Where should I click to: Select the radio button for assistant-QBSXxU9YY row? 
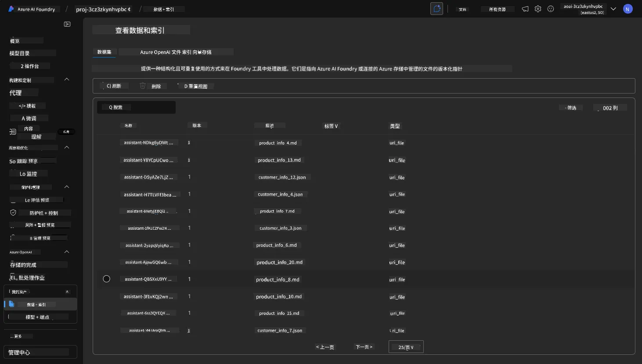coord(106,279)
